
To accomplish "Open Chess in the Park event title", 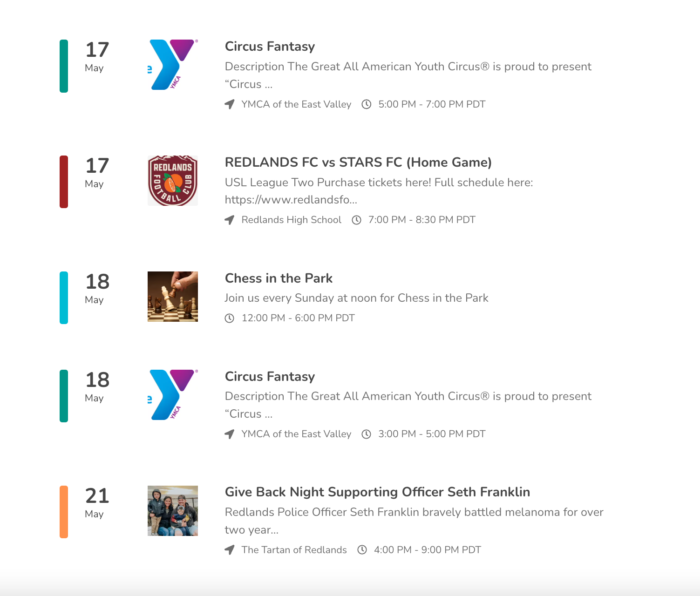I will (x=279, y=278).
